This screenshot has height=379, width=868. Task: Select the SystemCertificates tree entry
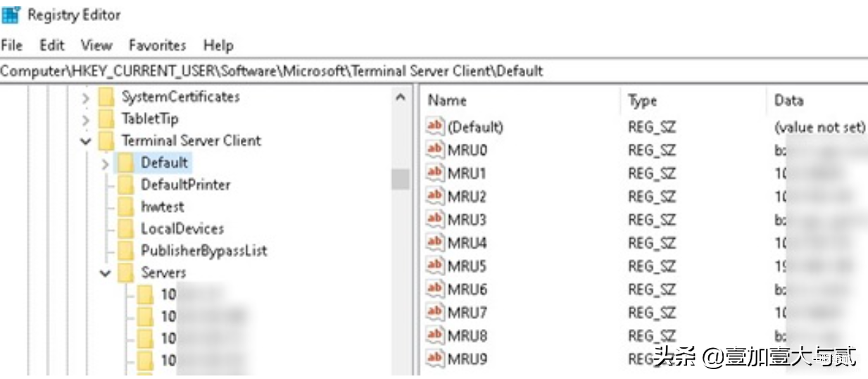180,97
